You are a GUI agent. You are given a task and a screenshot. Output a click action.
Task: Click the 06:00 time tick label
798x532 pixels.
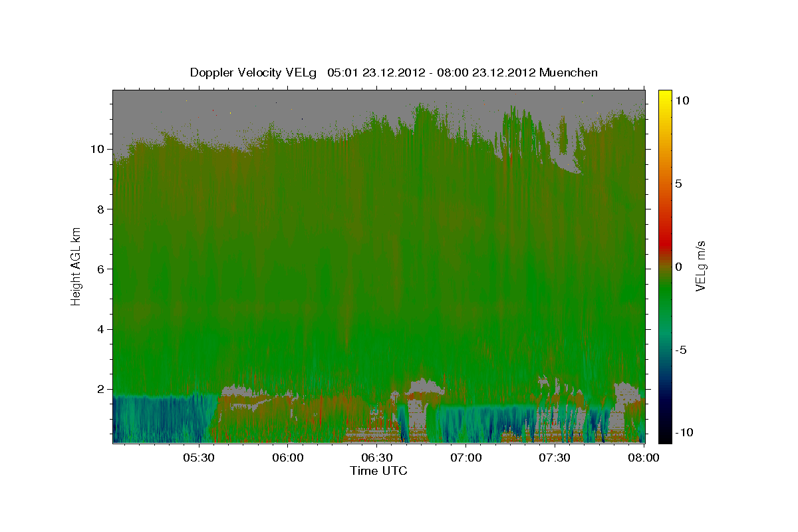(x=288, y=458)
